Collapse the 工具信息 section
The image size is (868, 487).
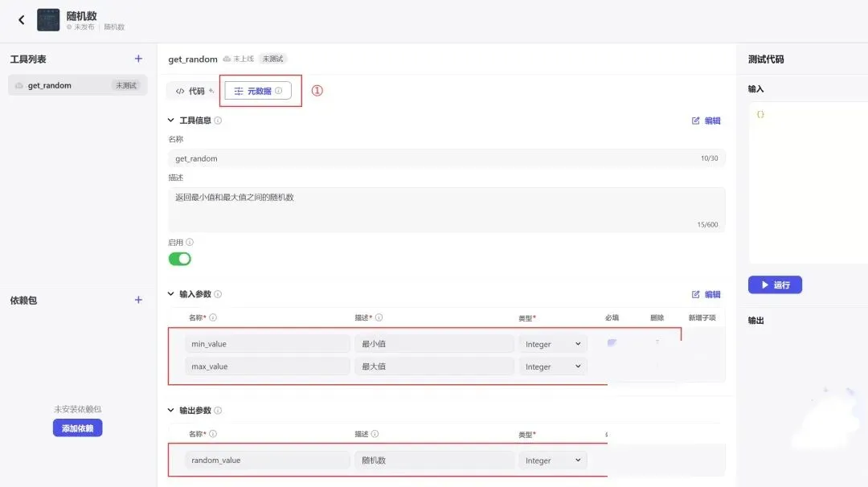click(x=170, y=121)
